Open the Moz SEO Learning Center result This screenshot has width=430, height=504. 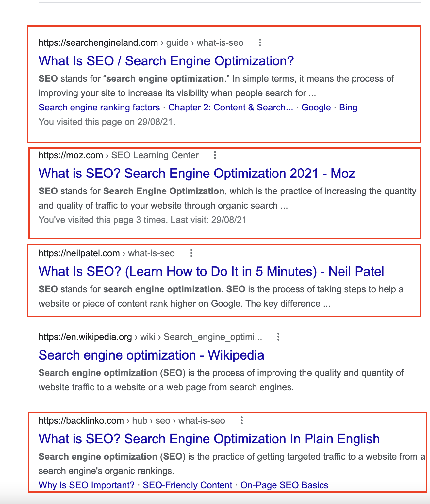(x=196, y=173)
